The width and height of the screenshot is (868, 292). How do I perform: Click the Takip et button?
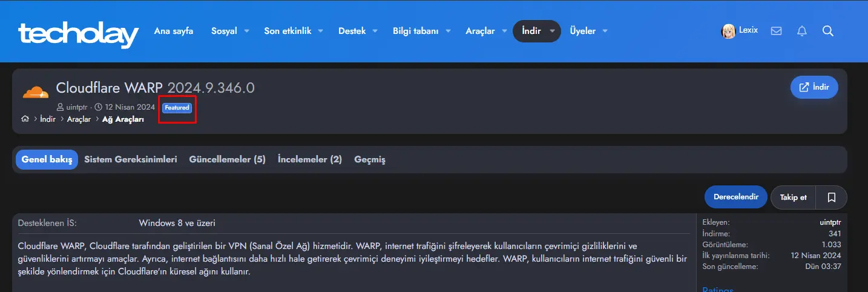pyautogui.click(x=793, y=197)
